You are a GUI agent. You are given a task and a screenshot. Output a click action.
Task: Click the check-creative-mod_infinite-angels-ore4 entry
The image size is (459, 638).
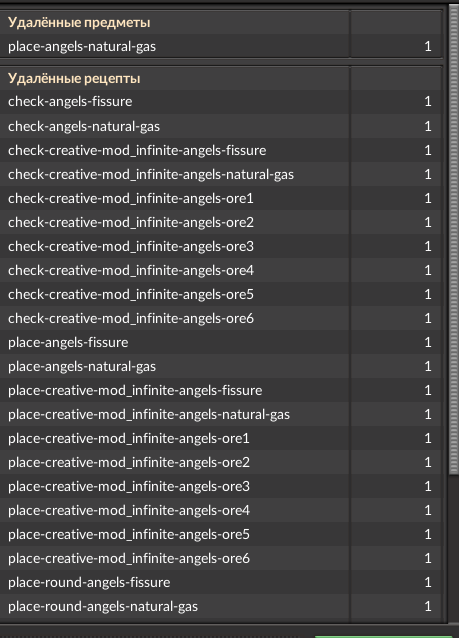221,270
